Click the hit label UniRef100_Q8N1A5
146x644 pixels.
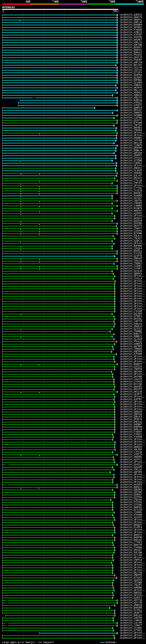tap(131, 412)
